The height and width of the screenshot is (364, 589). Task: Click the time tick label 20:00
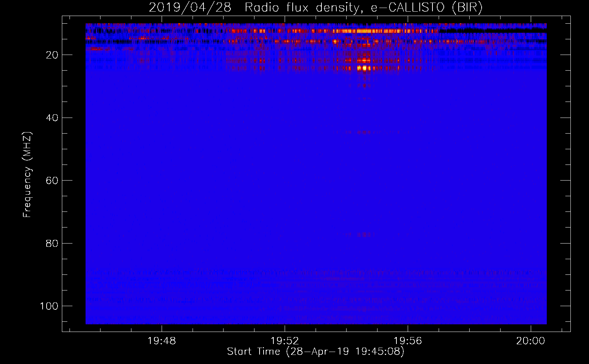click(531, 341)
